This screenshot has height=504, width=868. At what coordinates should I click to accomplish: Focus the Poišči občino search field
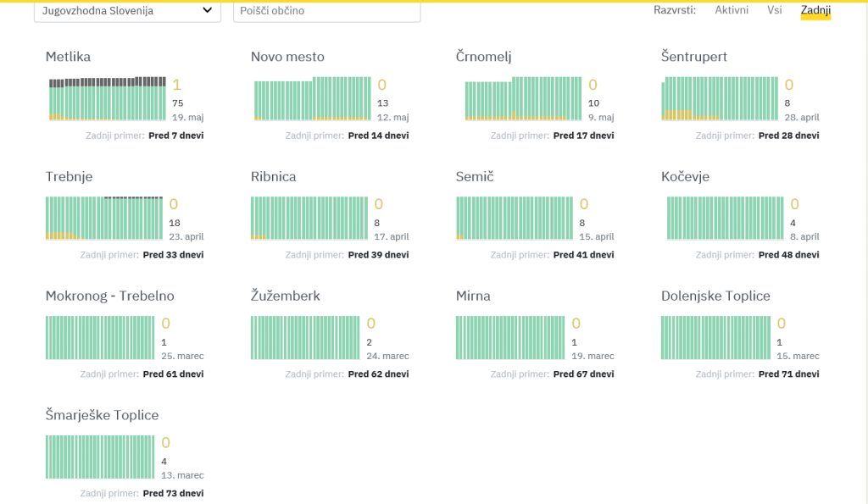click(x=326, y=11)
